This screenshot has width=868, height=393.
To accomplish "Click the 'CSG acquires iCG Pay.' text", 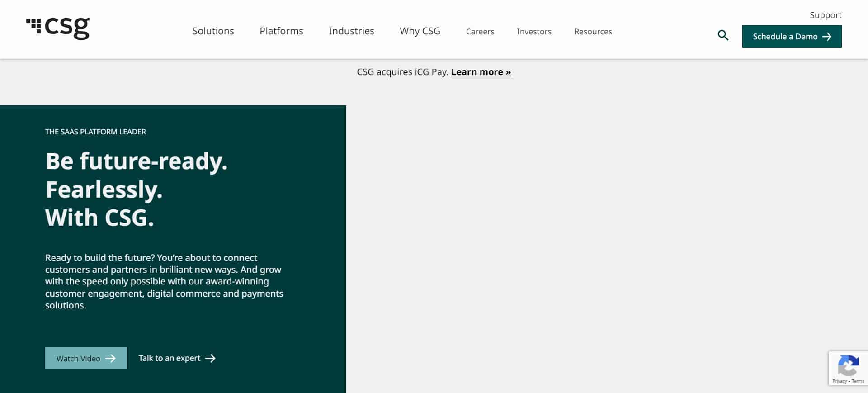I will pos(402,72).
